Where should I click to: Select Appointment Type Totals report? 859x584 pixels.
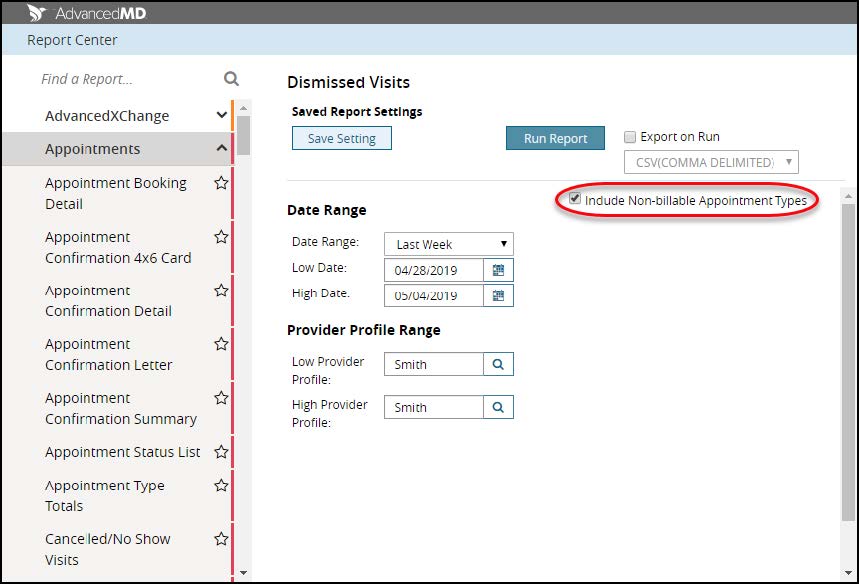point(104,495)
